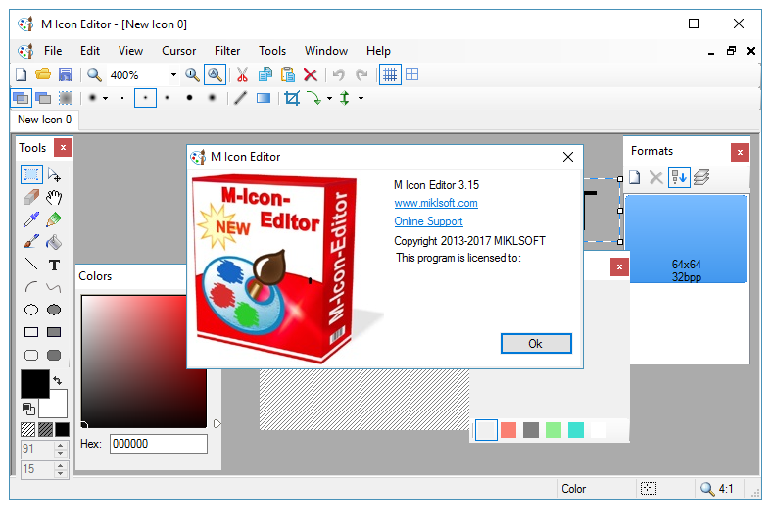Image resolution: width=771 pixels, height=532 pixels.
Task: Zoom out with magnifier minus icon
Action: (x=94, y=74)
